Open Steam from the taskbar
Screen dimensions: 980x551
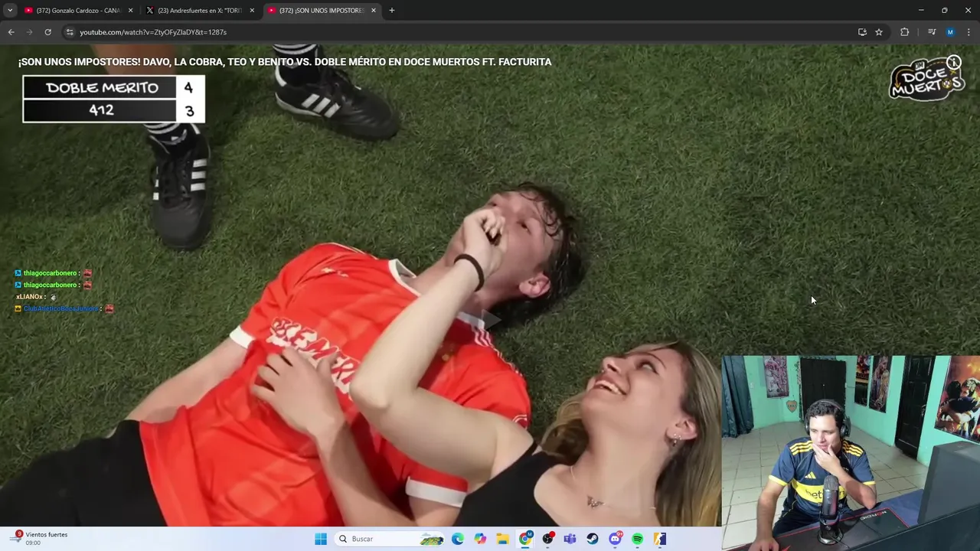pos(593,539)
